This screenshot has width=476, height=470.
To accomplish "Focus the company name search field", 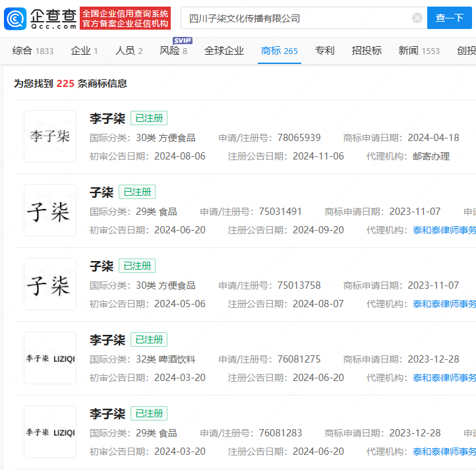I will 304,18.
